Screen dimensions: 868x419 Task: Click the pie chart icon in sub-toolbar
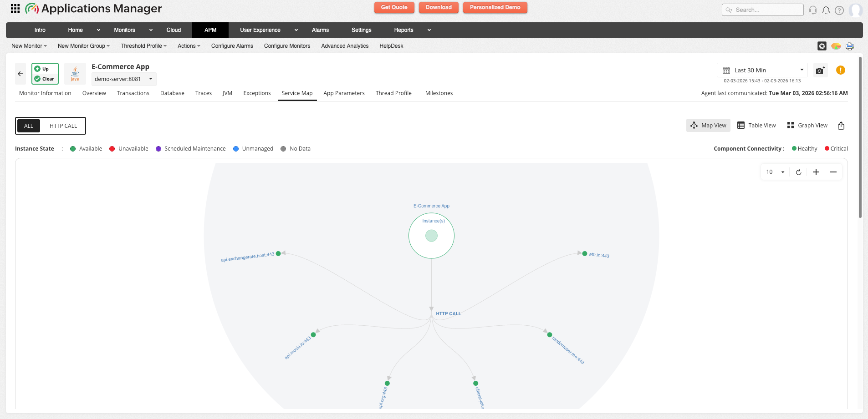[836, 46]
